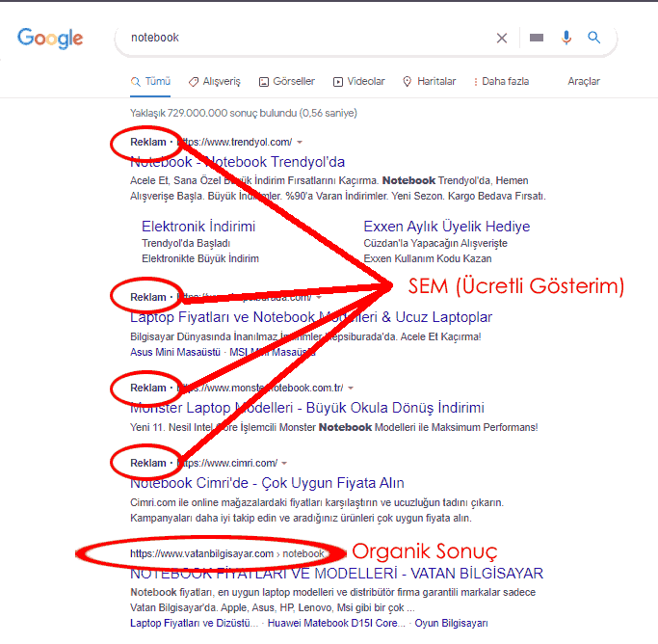The height and width of the screenshot is (644, 658).
Task: Click the result count text Yaklaşık 729.000.000
Action: (244, 113)
